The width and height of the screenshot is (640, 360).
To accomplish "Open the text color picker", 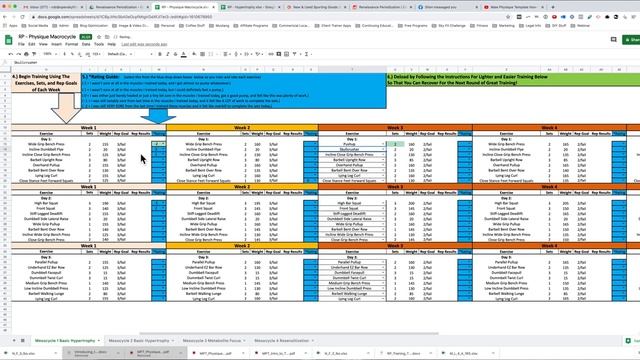I will 184,54.
